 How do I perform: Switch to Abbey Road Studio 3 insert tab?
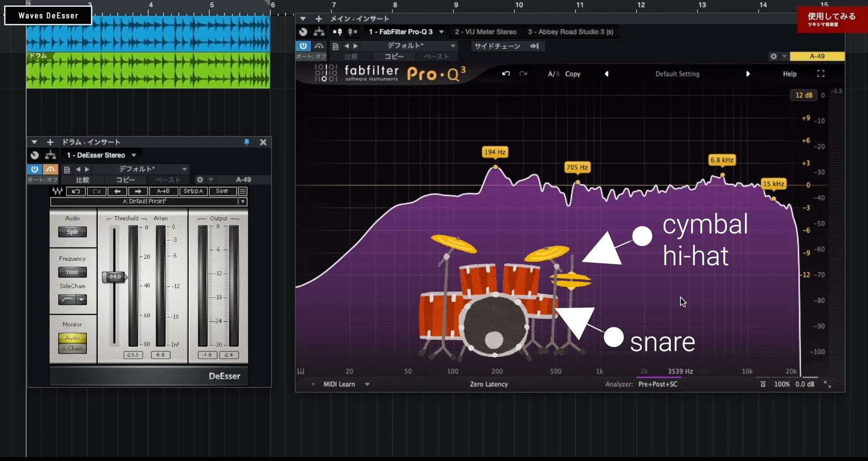pos(571,32)
